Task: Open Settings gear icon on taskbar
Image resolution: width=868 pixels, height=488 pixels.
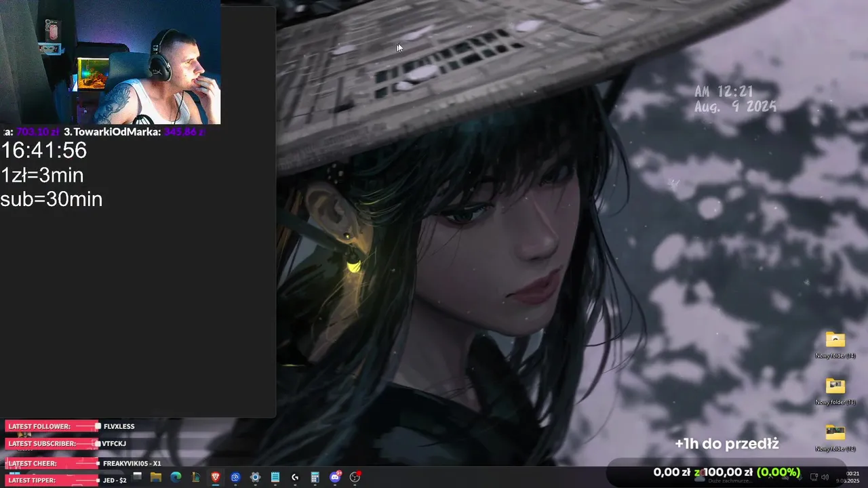Action: pos(255,477)
